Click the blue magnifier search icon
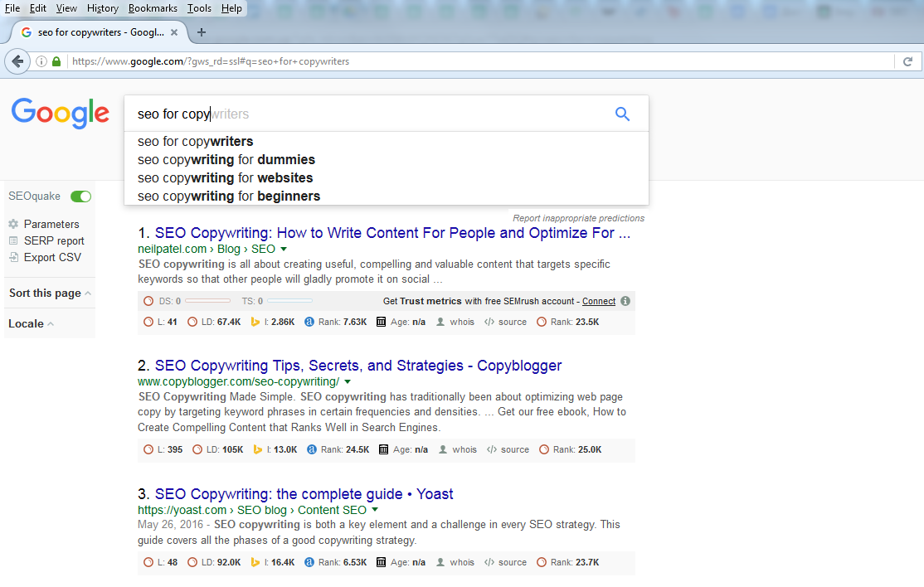This screenshot has width=924, height=587. coord(622,114)
